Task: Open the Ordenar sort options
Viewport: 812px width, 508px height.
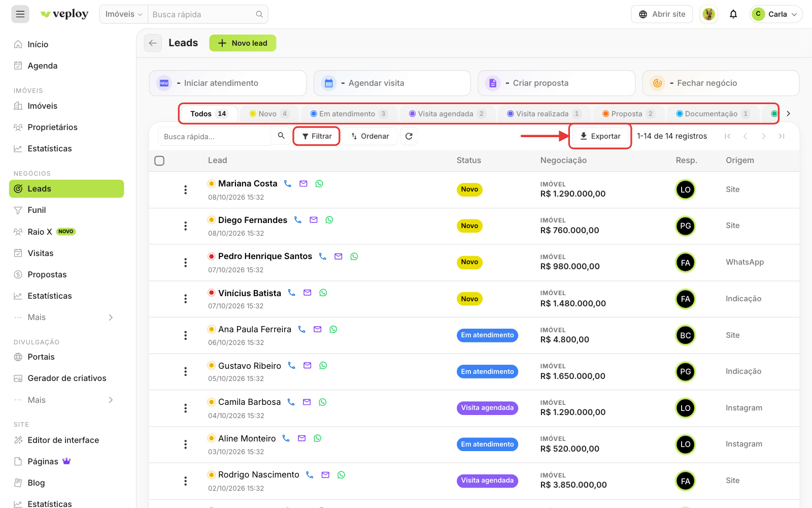Action: pos(370,136)
